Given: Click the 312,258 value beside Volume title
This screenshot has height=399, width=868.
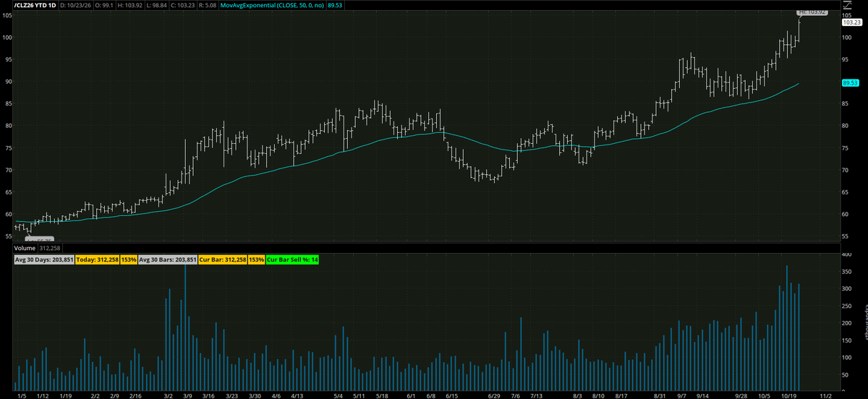Looking at the screenshot, I should tap(48, 248).
